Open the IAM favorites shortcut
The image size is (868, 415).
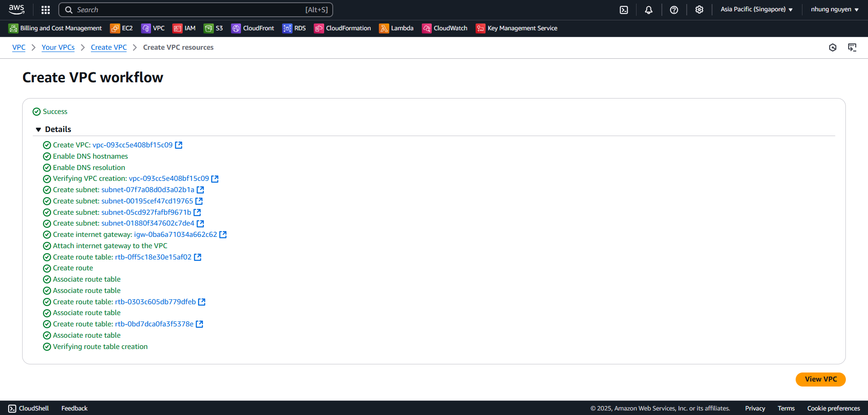[x=184, y=28]
